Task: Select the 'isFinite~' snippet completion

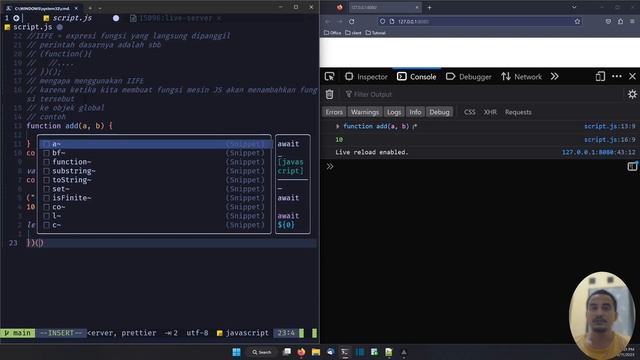Action: [155, 198]
